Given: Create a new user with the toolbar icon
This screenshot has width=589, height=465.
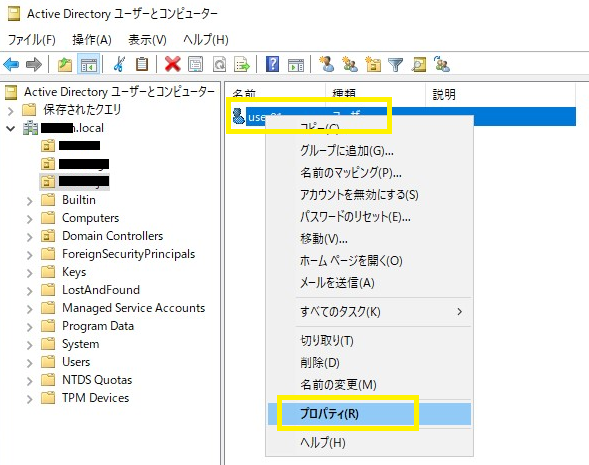Looking at the screenshot, I should 326,64.
